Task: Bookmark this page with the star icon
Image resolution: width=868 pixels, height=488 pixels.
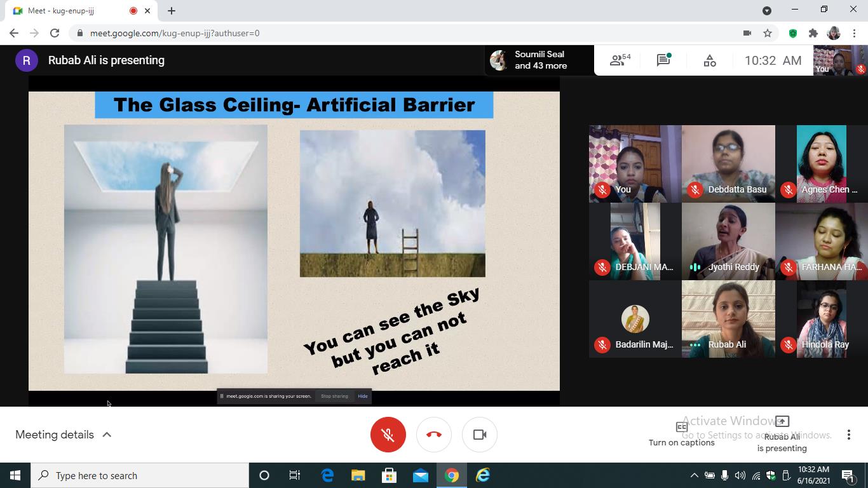Action: pos(768,33)
